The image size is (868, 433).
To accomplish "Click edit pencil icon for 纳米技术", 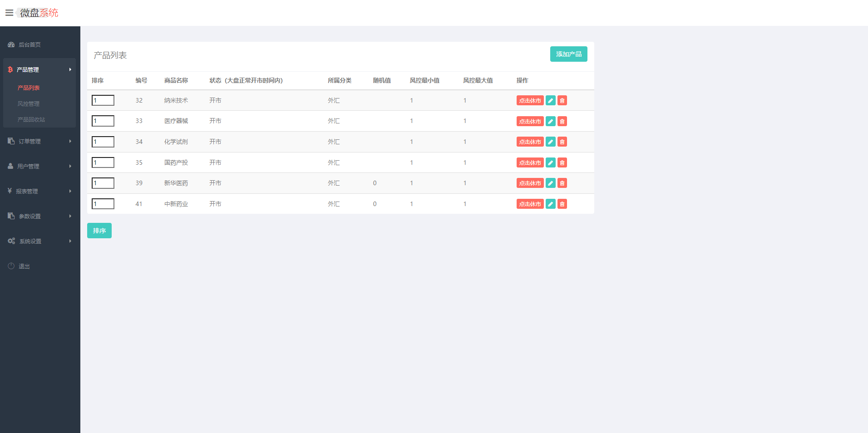I will (550, 101).
